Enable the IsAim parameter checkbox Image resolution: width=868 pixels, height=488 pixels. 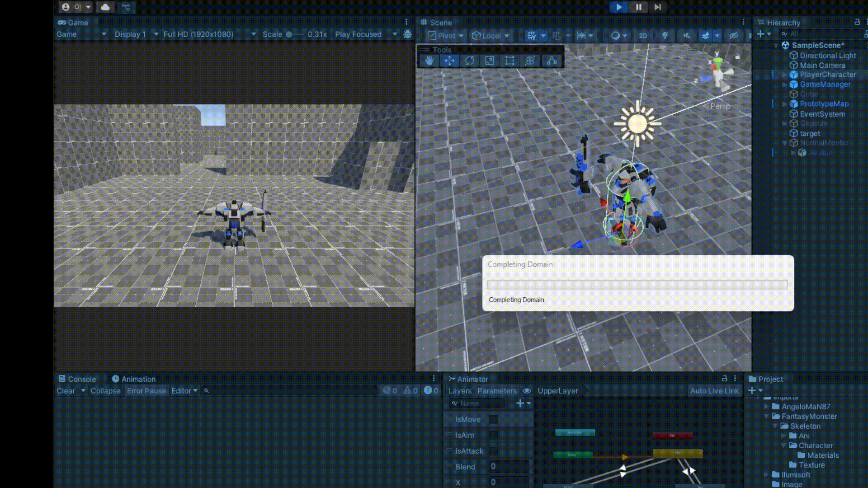coord(493,435)
